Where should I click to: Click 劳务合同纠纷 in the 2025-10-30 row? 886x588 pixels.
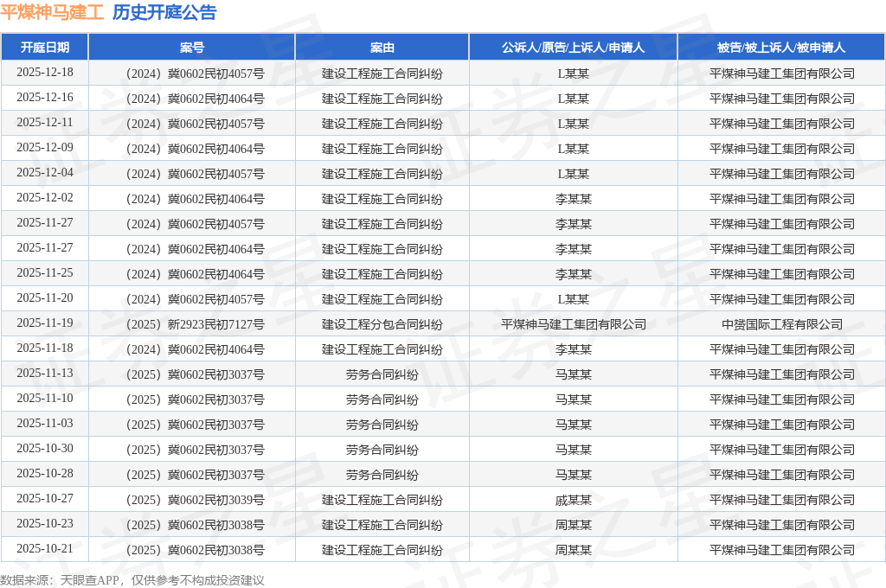point(382,450)
